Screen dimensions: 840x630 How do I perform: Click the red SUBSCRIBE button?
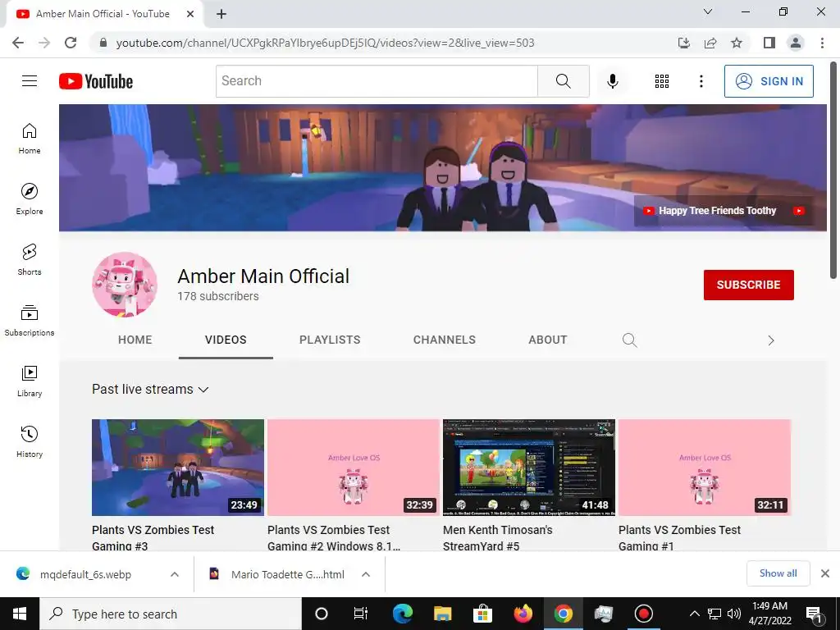[x=748, y=285]
